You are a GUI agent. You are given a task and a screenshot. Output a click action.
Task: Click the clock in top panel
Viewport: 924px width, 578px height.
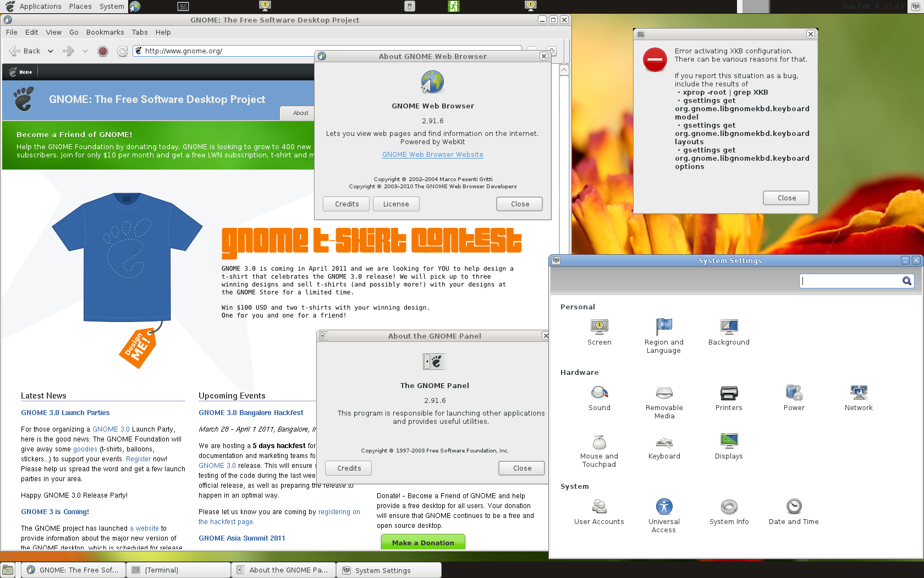tap(872, 7)
